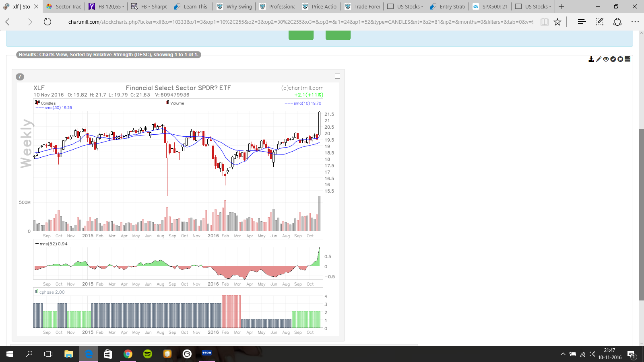Click the page's vertical scrollbar
Viewport: 644px width, 362px height.
point(641,214)
